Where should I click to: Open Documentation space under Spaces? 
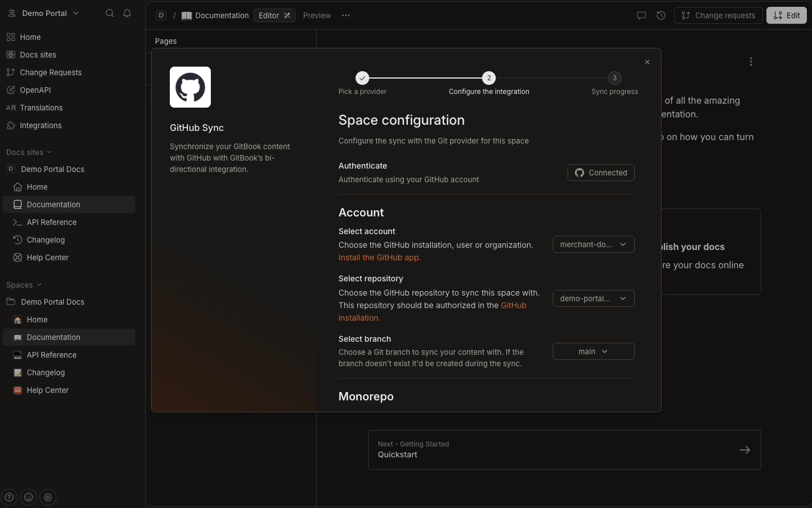point(68,337)
